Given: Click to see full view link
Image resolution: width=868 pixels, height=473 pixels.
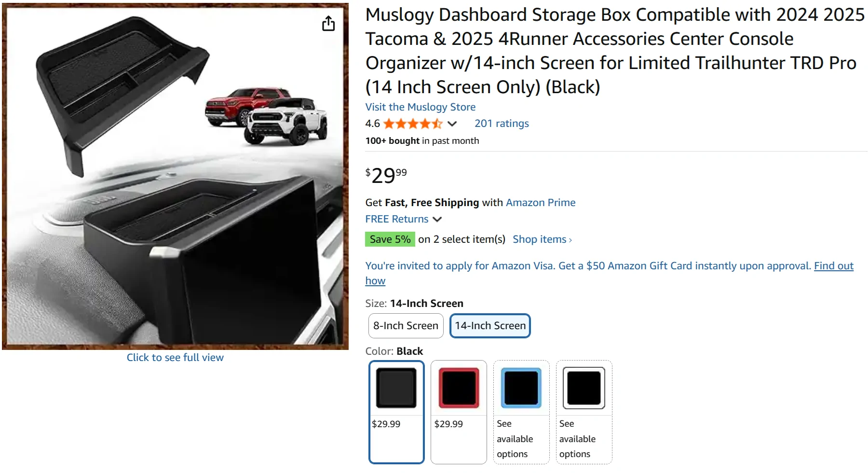Looking at the screenshot, I should click(x=175, y=358).
